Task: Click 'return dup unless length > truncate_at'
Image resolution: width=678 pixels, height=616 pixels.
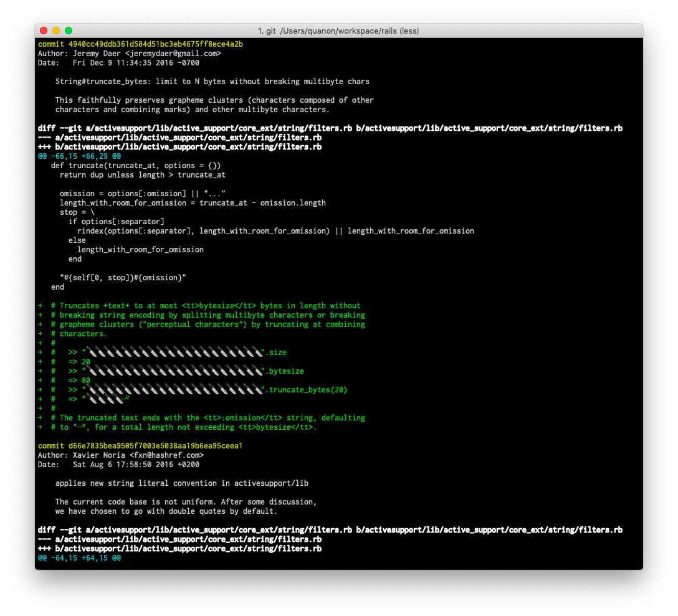Action: click(142, 175)
